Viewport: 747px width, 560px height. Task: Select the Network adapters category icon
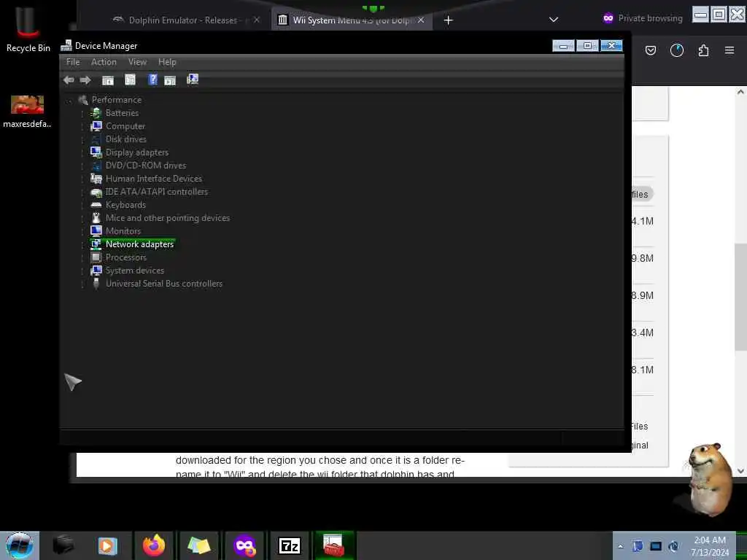(96, 244)
